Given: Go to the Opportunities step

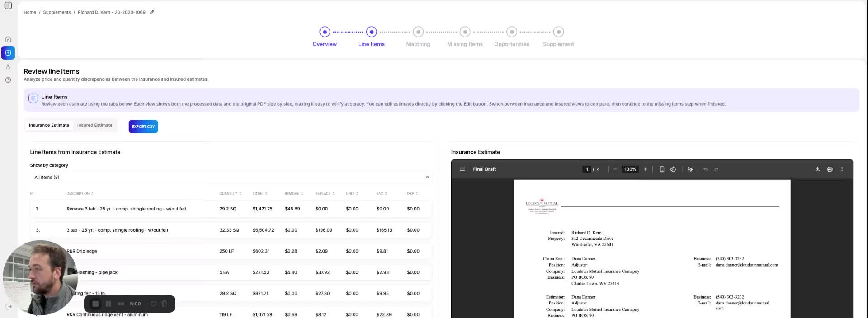Looking at the screenshot, I should click(511, 37).
